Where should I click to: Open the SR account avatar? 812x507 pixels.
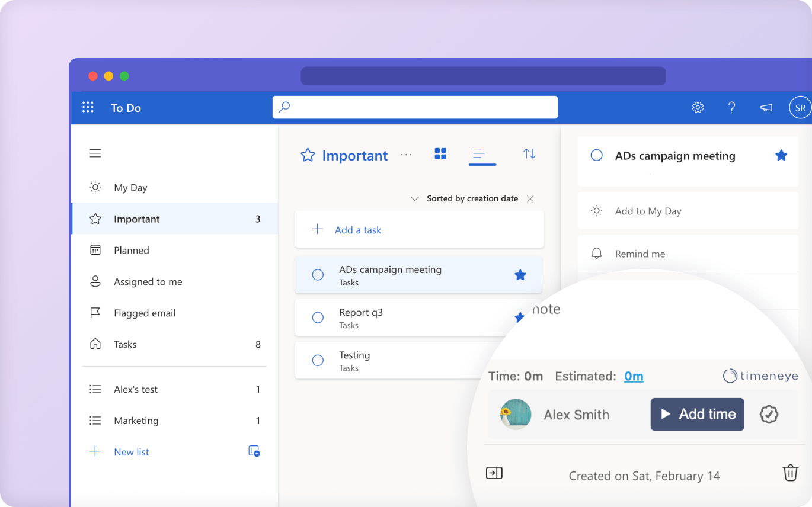(800, 108)
